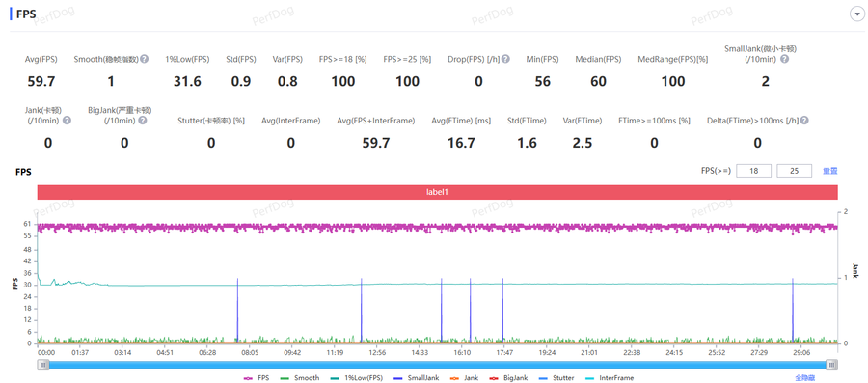Open the Smooth index help icon
868x383 pixels.
click(x=144, y=59)
